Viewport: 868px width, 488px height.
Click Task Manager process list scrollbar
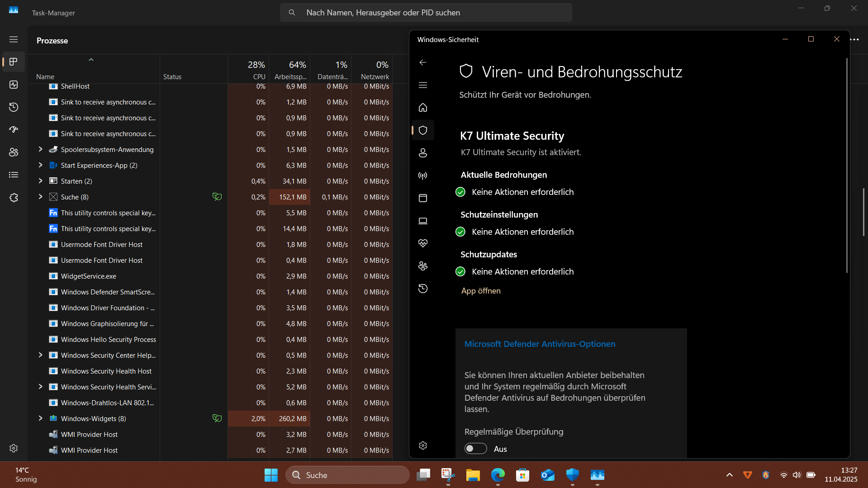click(863, 212)
